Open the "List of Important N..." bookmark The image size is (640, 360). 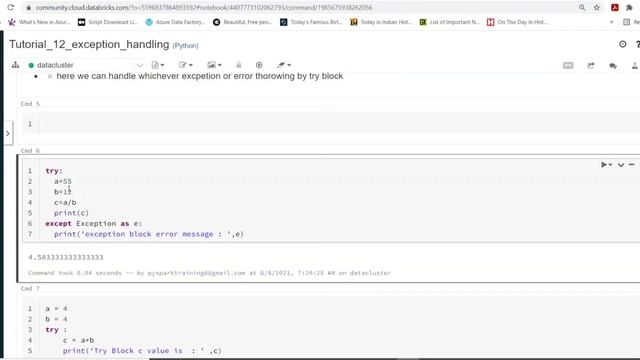[x=449, y=22]
